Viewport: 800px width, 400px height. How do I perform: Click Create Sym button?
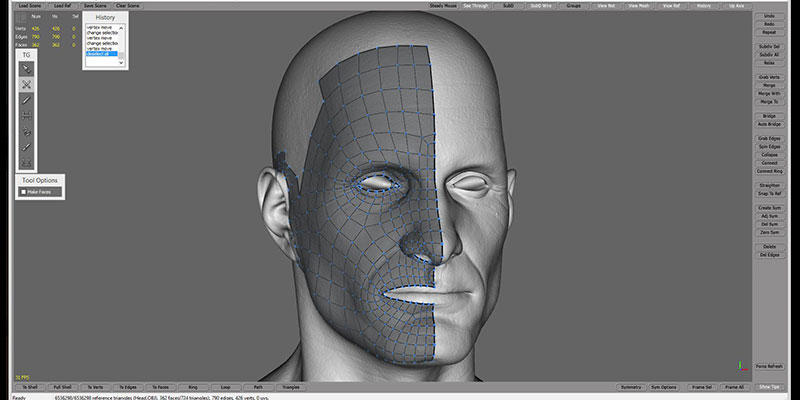[x=769, y=208]
